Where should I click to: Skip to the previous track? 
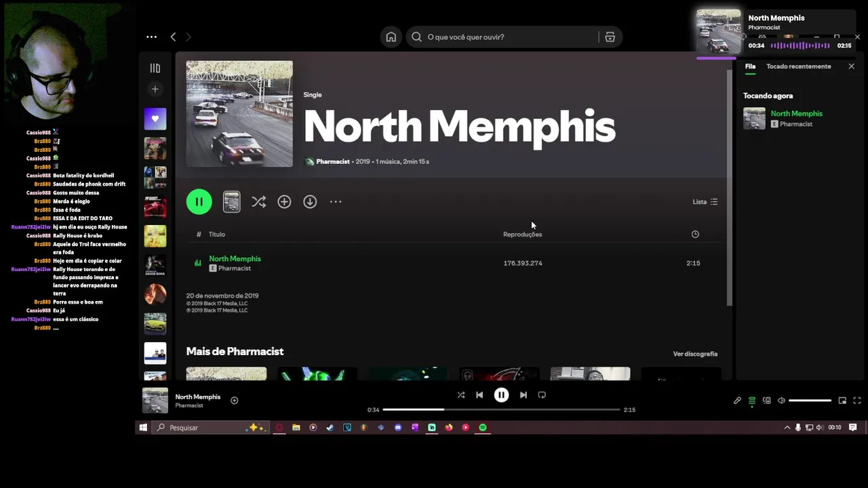479,395
